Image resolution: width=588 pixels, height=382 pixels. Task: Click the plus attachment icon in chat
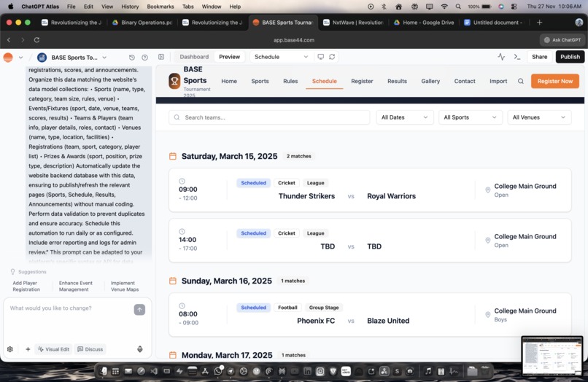(x=28, y=349)
